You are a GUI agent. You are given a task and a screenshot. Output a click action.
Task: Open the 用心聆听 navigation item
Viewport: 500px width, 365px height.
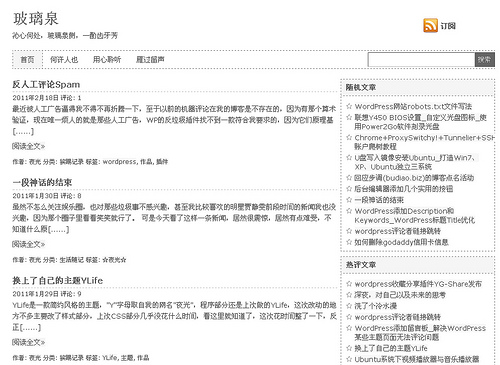pyautogui.click(x=107, y=60)
